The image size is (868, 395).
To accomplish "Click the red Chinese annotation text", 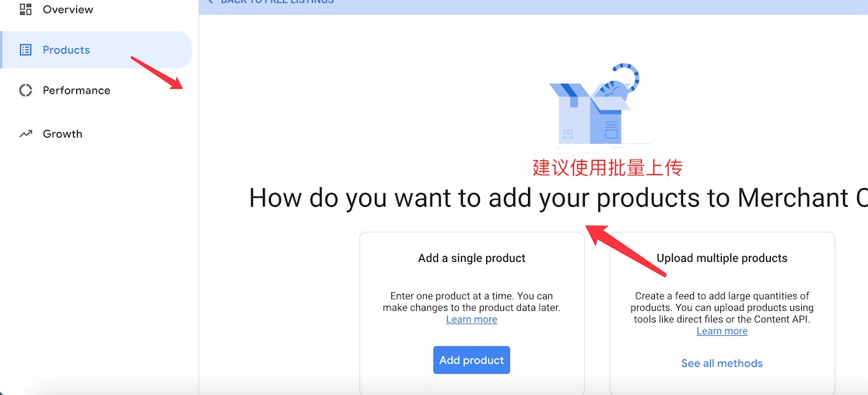I will [x=607, y=168].
